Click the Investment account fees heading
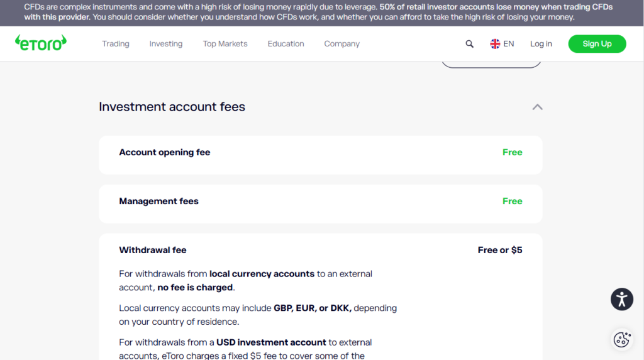The image size is (644, 360). [172, 107]
